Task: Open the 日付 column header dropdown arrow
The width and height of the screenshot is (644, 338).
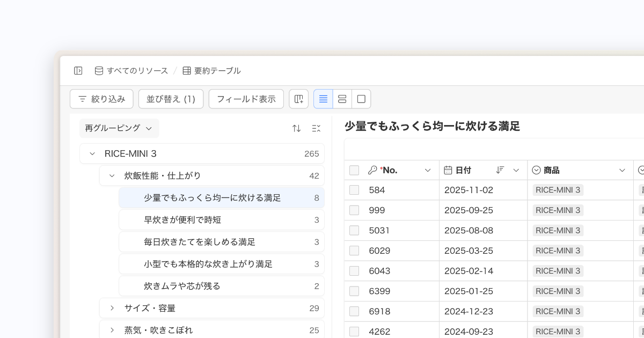Action: [516, 170]
